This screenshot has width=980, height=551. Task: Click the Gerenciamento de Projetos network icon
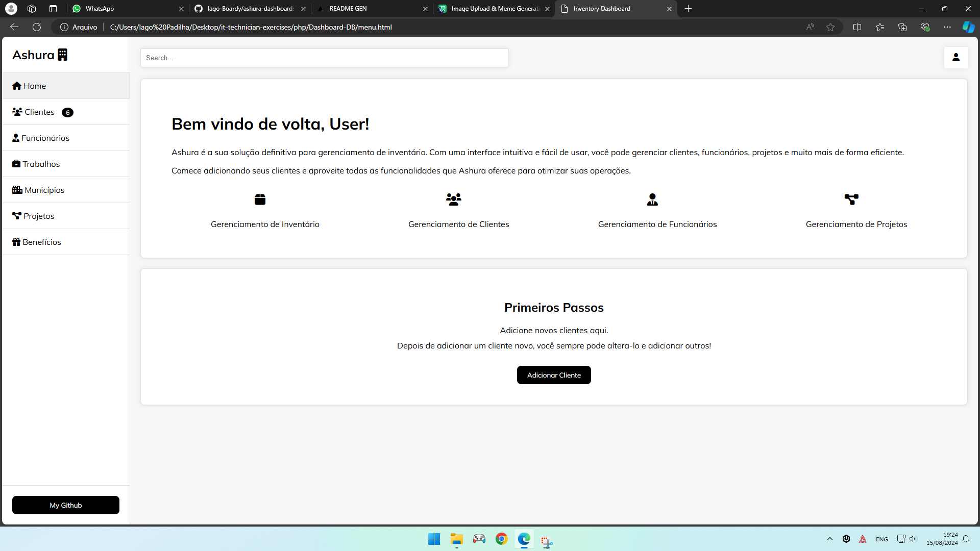point(852,199)
